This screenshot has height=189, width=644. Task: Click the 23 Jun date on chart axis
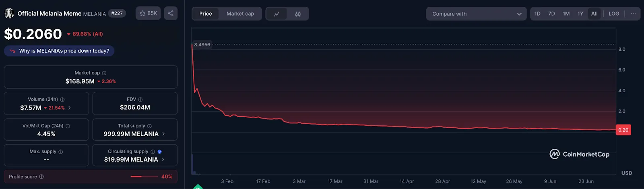point(586,181)
